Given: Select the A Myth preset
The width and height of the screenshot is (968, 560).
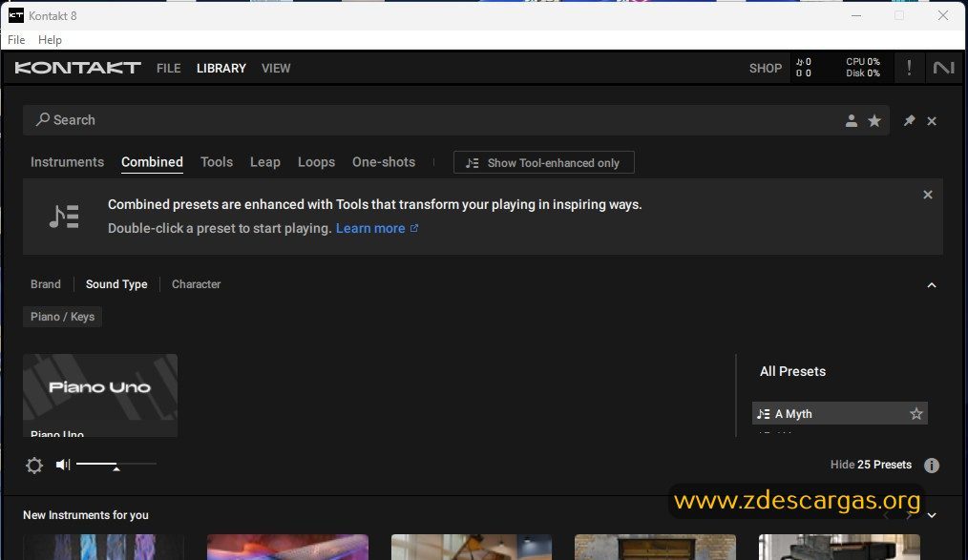Looking at the screenshot, I should (x=839, y=414).
